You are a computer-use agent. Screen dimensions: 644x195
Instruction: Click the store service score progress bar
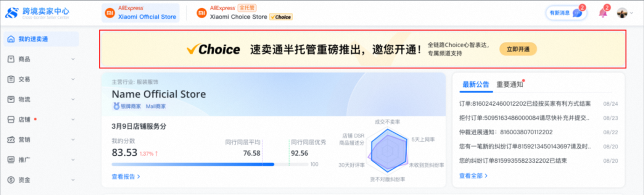point(210,164)
